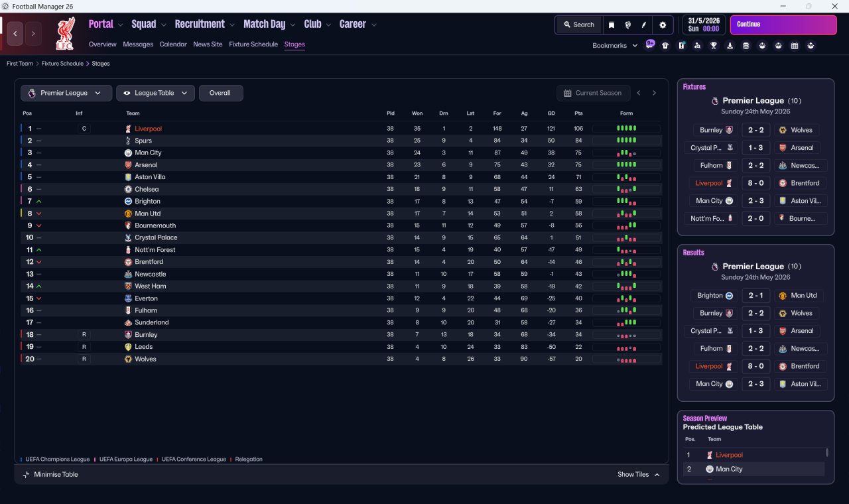This screenshot has height=504, width=849.
Task: Switch to the Overview tab
Action: point(103,44)
